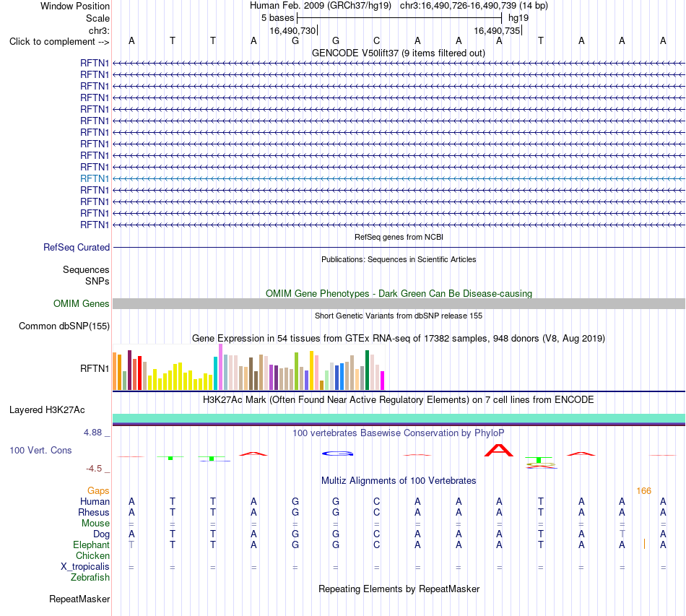Click the C base in Elephant alignment row
The width and height of the screenshot is (686, 616).
pos(377,545)
